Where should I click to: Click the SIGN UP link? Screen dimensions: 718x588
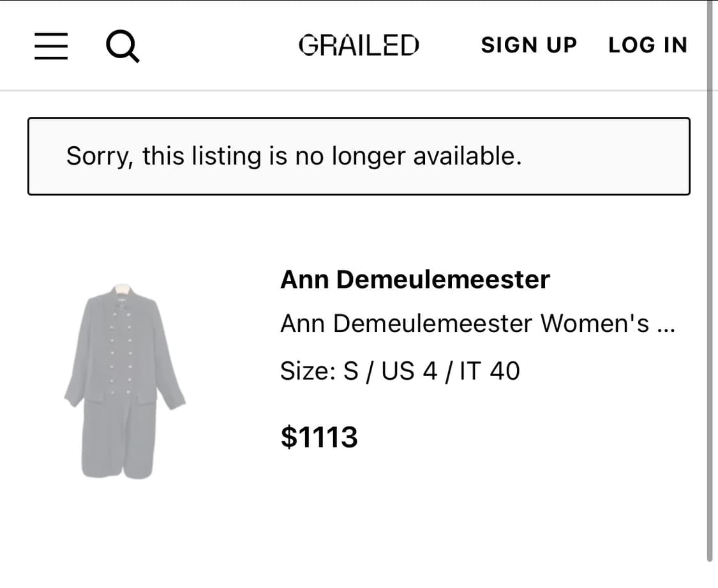tap(528, 45)
